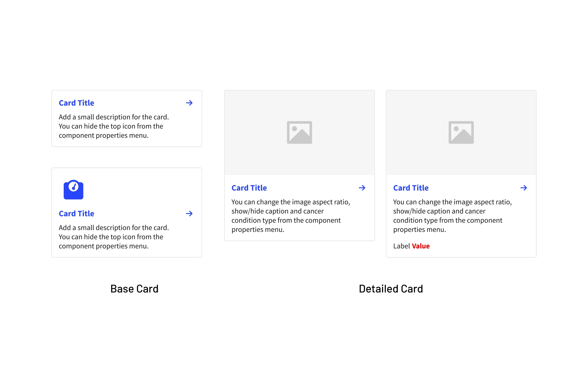
Task: Click description text in top base card
Action: pyautogui.click(x=114, y=126)
